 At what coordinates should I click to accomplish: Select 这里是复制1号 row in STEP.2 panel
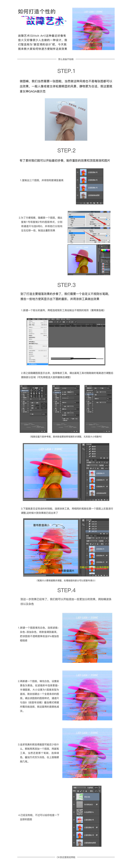pos(90,188)
